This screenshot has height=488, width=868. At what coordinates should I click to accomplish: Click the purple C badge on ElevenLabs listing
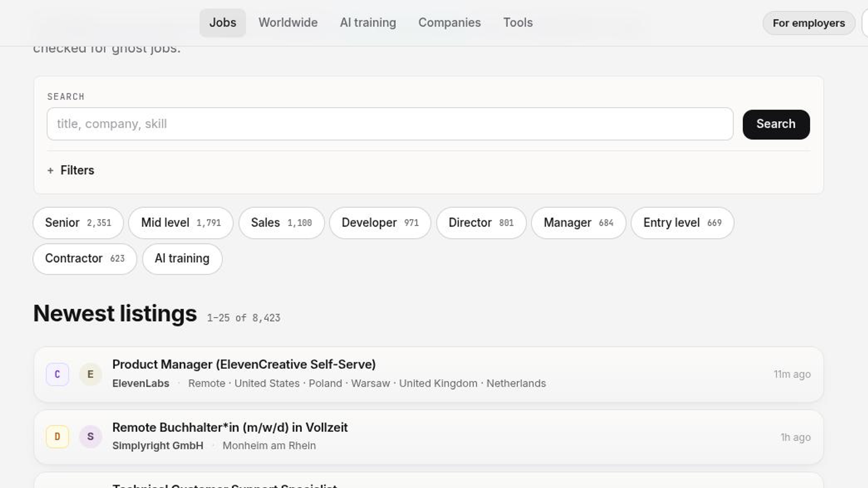[57, 374]
